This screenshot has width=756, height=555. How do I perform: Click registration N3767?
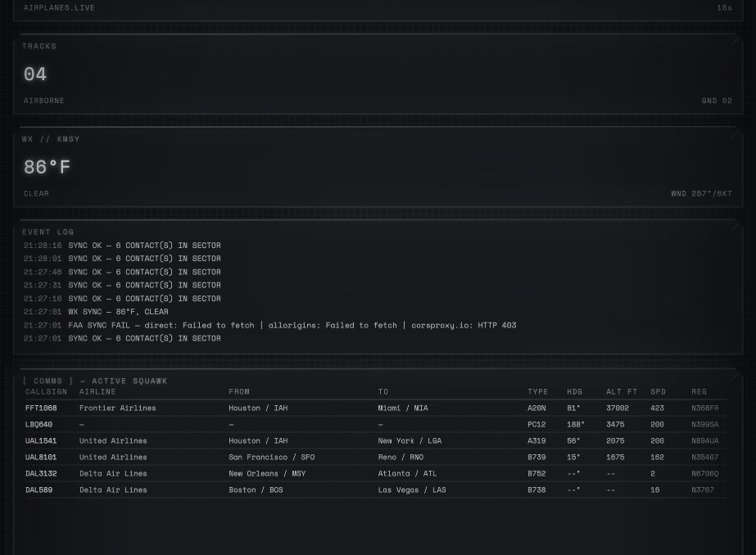coord(703,490)
